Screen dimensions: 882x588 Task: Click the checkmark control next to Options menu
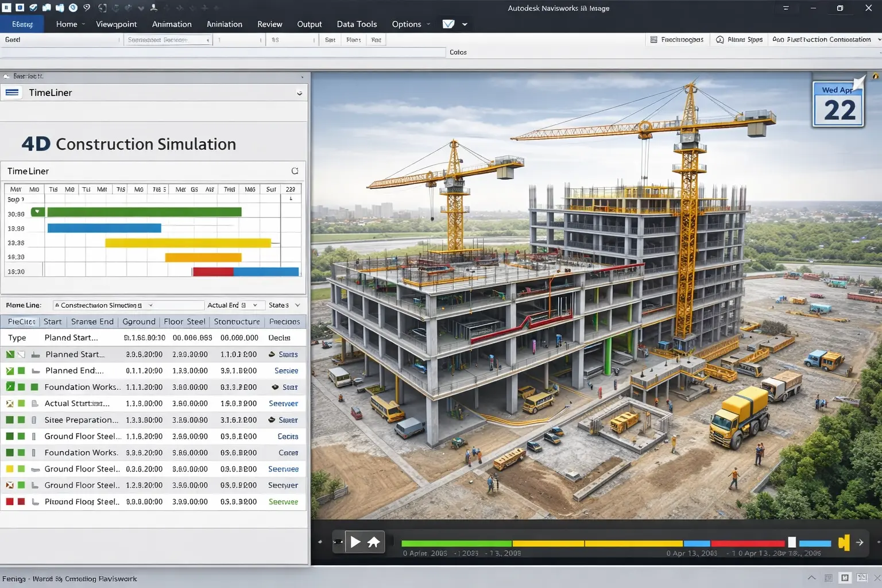click(x=450, y=24)
